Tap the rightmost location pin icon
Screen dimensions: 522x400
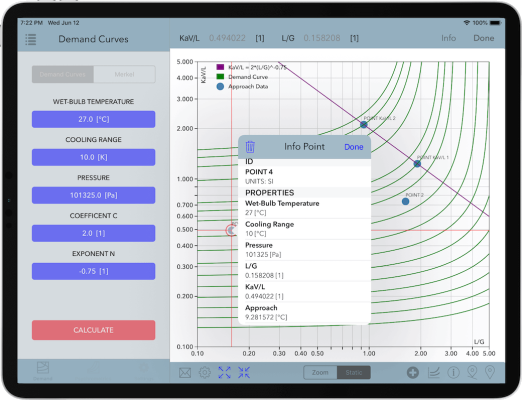(490, 372)
